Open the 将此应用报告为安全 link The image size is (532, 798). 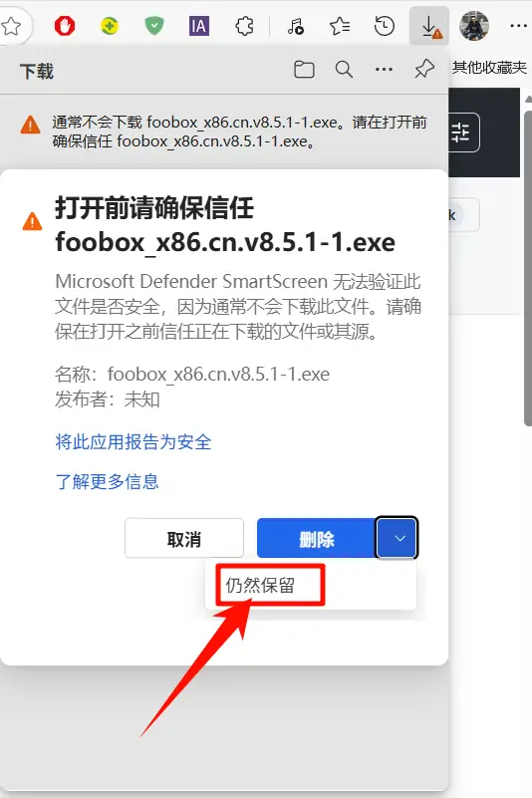[x=133, y=441]
